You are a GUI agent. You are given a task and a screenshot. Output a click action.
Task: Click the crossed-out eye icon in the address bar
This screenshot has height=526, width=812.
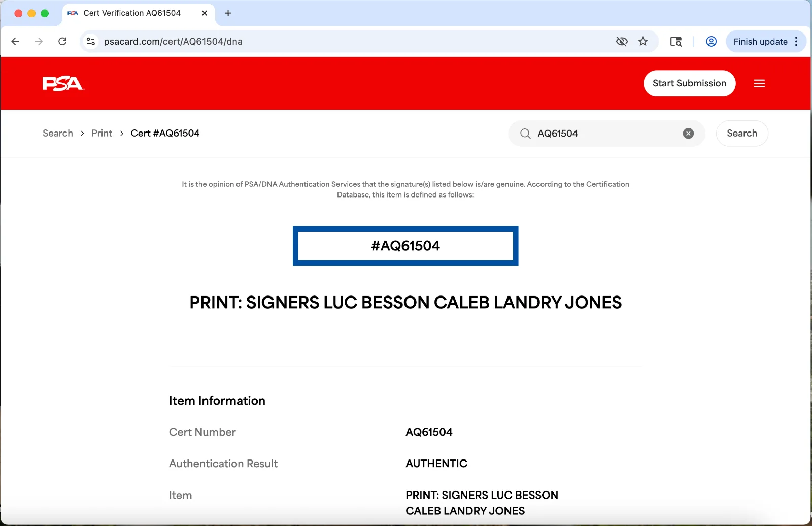tap(622, 42)
